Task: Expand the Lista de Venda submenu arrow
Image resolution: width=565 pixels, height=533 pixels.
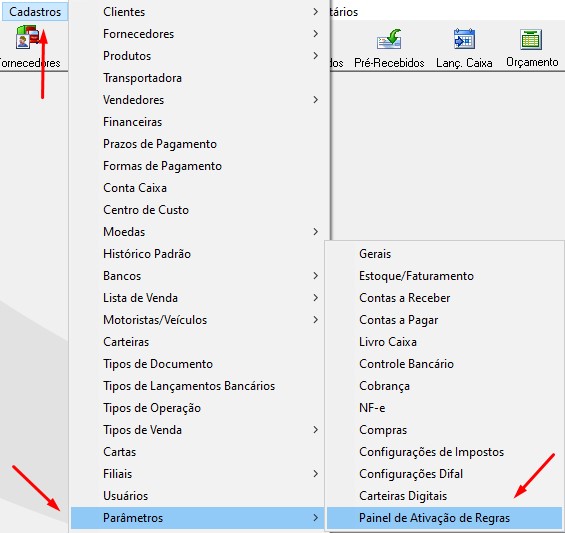Action: tap(316, 298)
